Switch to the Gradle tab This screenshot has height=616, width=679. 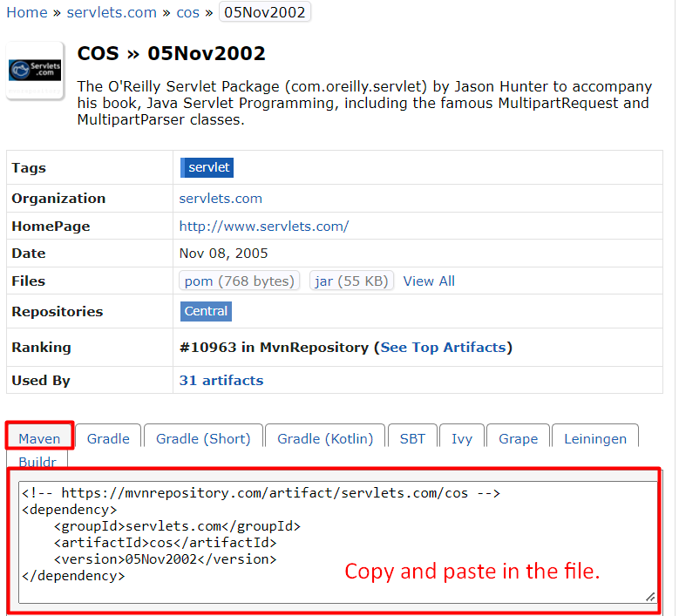pos(108,436)
